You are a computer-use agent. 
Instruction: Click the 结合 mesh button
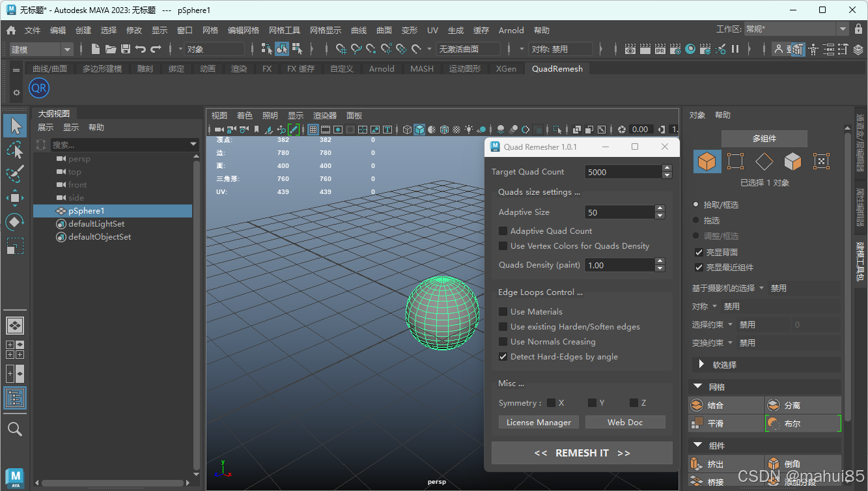[726, 405]
